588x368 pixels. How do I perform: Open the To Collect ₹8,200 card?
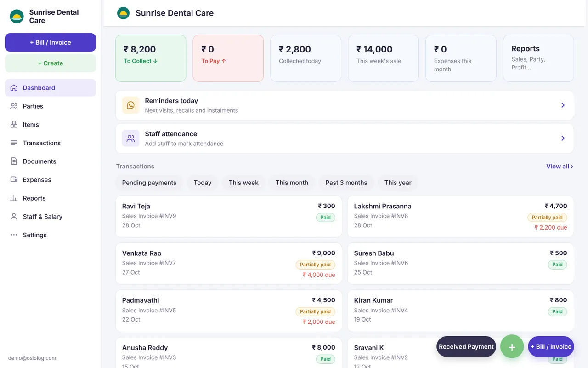151,58
